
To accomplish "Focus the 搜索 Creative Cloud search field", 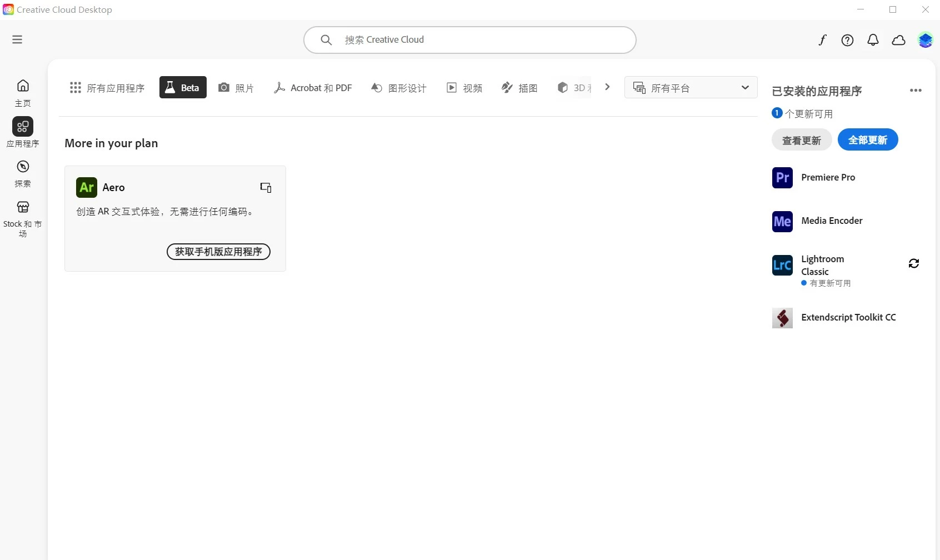I will click(470, 40).
